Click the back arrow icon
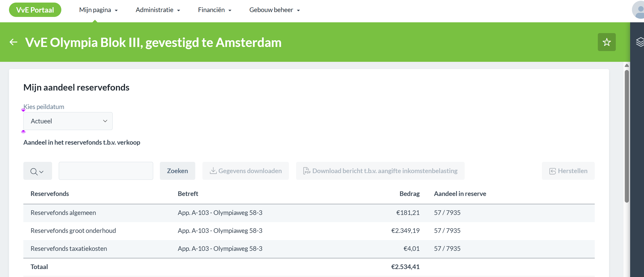 13,42
